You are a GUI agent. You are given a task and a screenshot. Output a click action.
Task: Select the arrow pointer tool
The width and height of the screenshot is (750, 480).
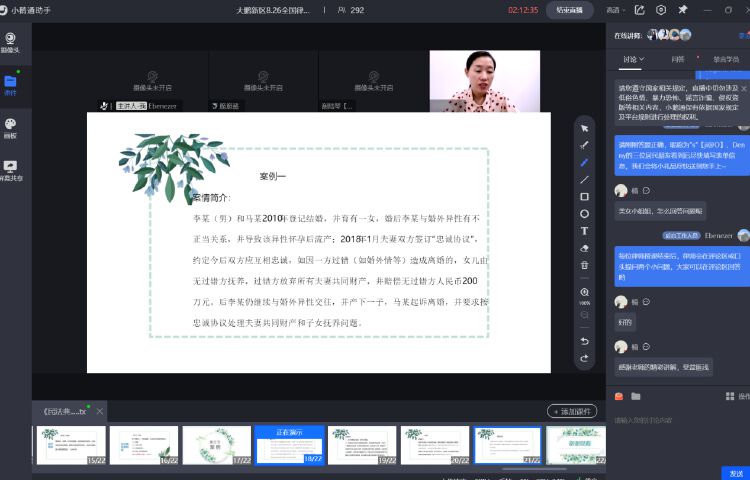pyautogui.click(x=585, y=128)
